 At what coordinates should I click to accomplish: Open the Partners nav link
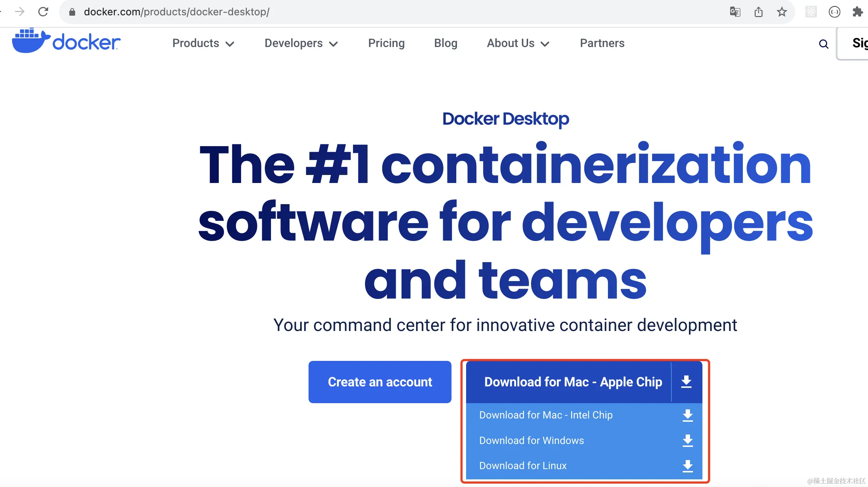point(602,43)
